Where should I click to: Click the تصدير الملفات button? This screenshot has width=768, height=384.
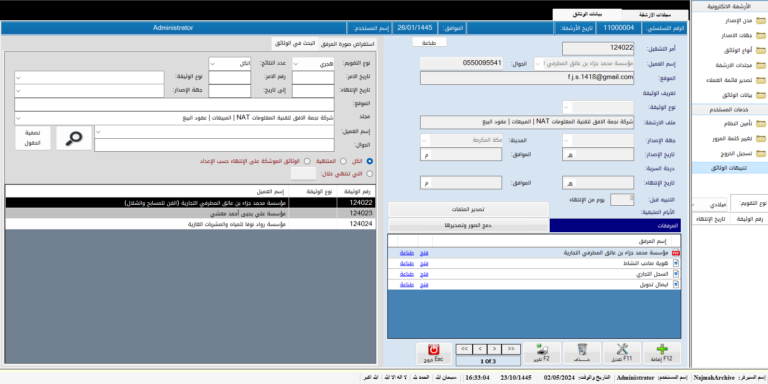(468, 209)
